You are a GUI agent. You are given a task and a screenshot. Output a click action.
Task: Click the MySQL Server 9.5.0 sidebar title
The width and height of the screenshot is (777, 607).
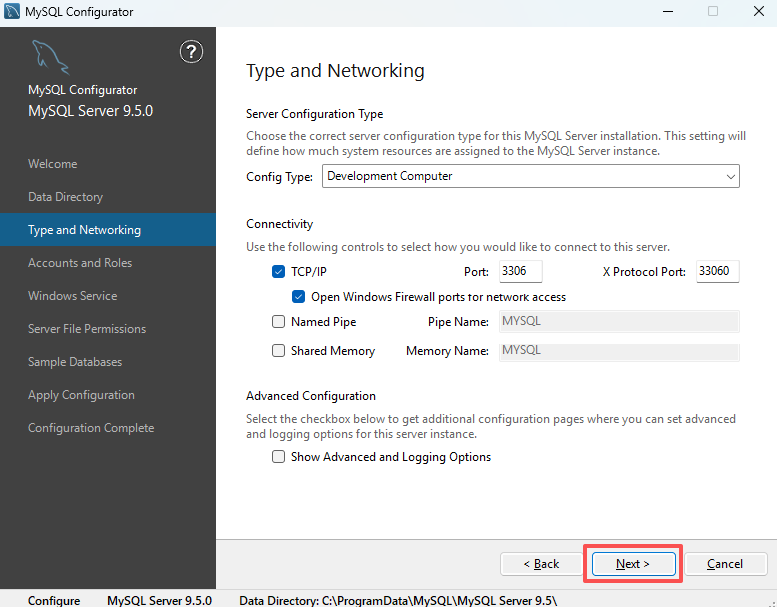click(91, 111)
